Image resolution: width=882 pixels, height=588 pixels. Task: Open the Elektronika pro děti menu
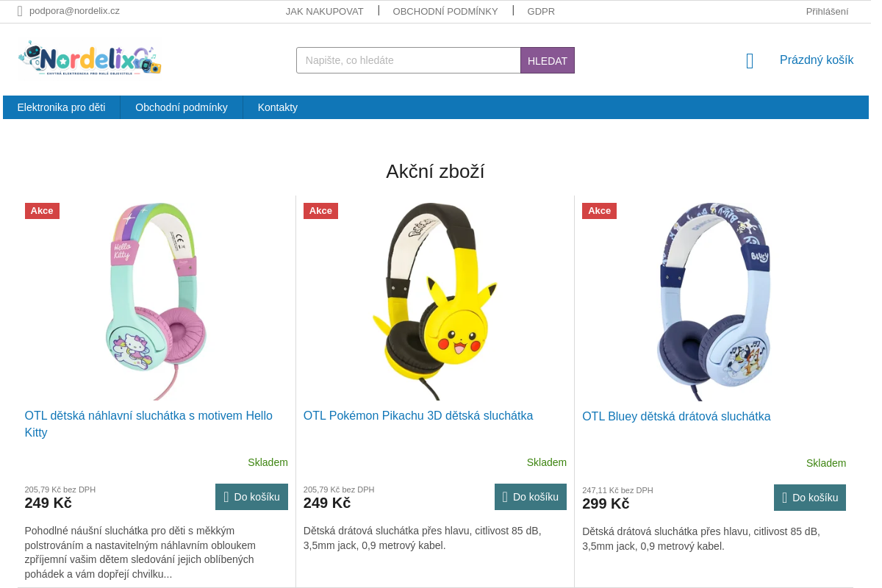[x=62, y=107]
